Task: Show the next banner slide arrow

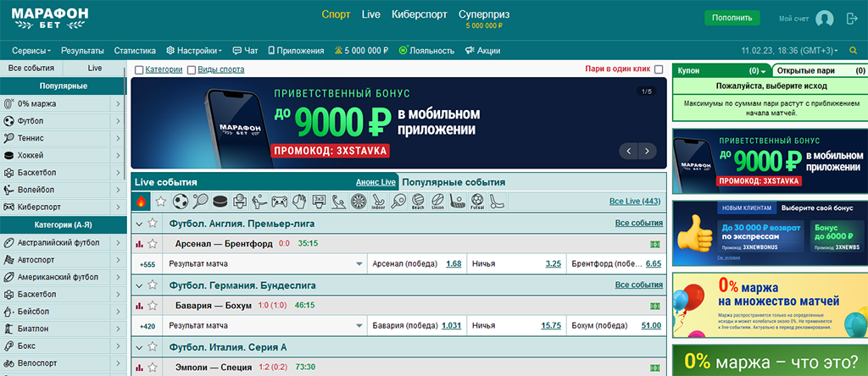Action: point(647,151)
